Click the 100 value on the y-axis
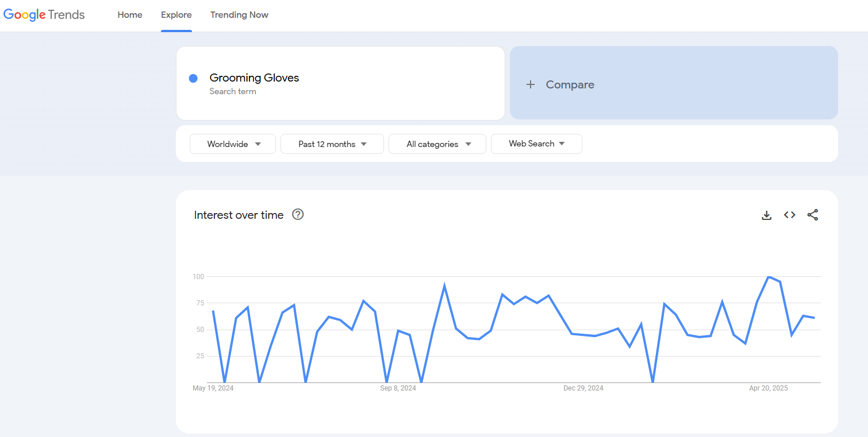 198,277
